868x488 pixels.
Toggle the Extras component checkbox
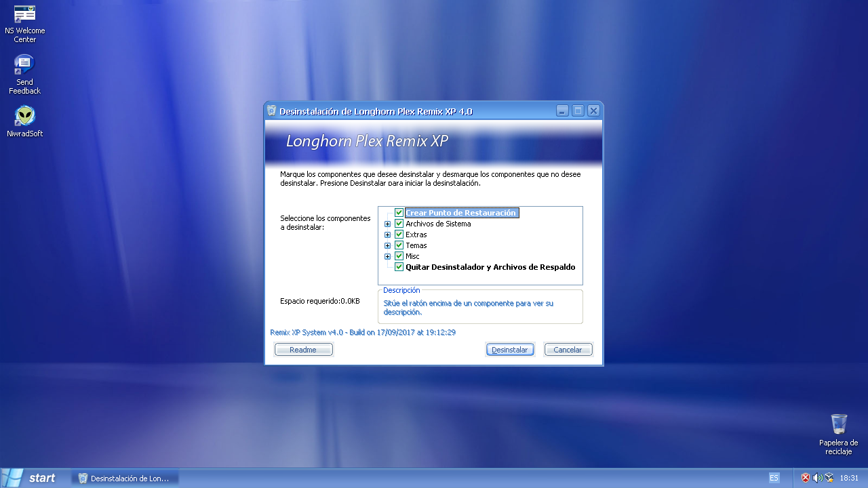pos(399,235)
